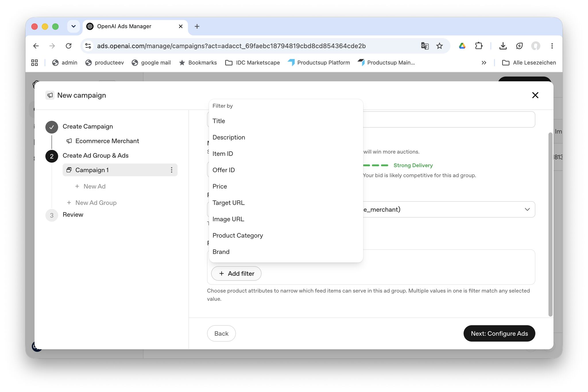Open the tab search dropdown arrow
Image resolution: width=588 pixels, height=392 pixels.
coord(73,26)
